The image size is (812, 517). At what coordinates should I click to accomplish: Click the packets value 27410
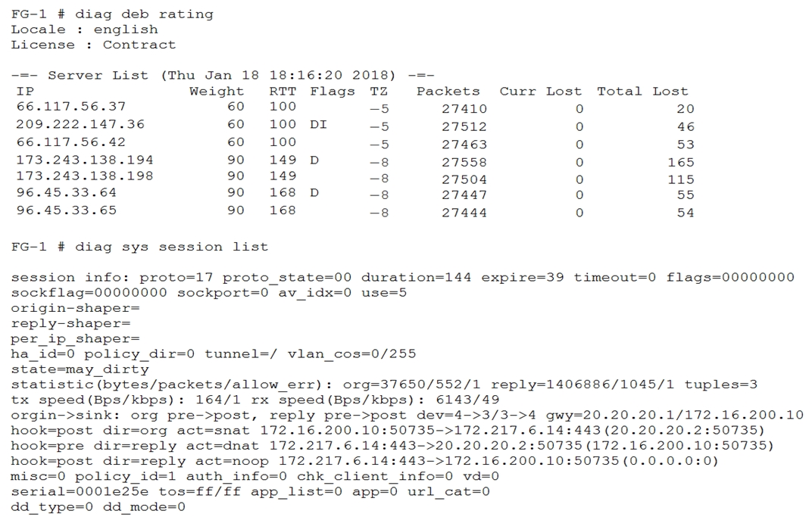pyautogui.click(x=464, y=109)
